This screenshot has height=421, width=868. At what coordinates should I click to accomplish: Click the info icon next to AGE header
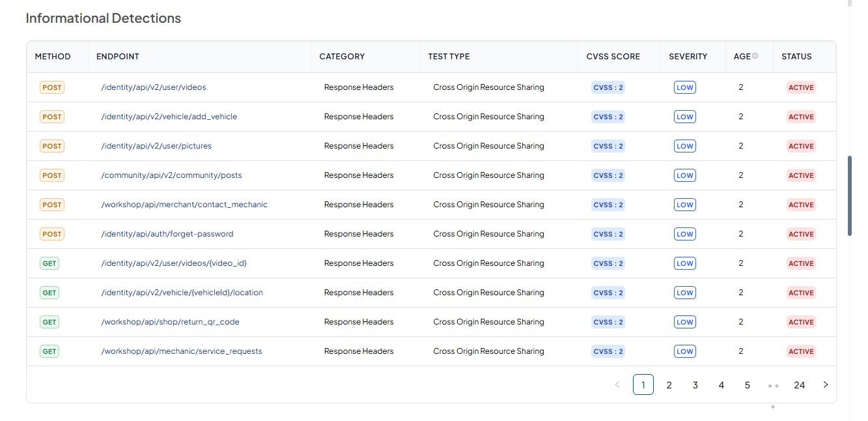pyautogui.click(x=755, y=56)
